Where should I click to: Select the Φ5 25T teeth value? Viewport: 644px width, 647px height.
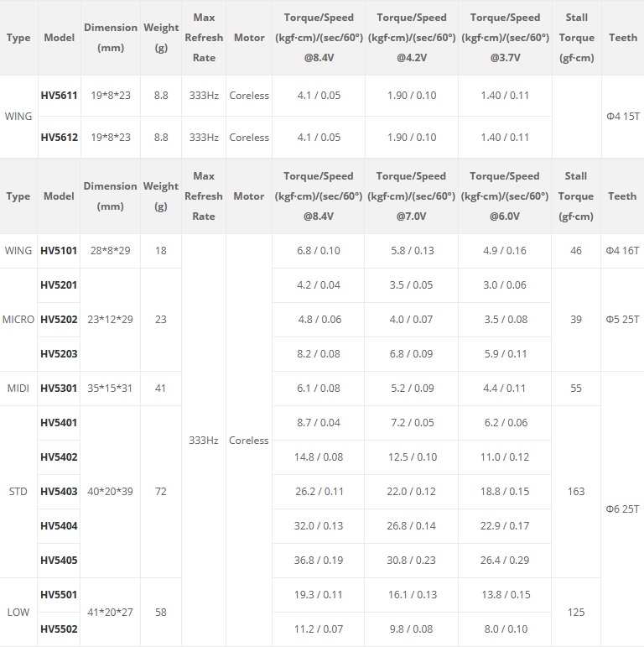tap(622, 320)
